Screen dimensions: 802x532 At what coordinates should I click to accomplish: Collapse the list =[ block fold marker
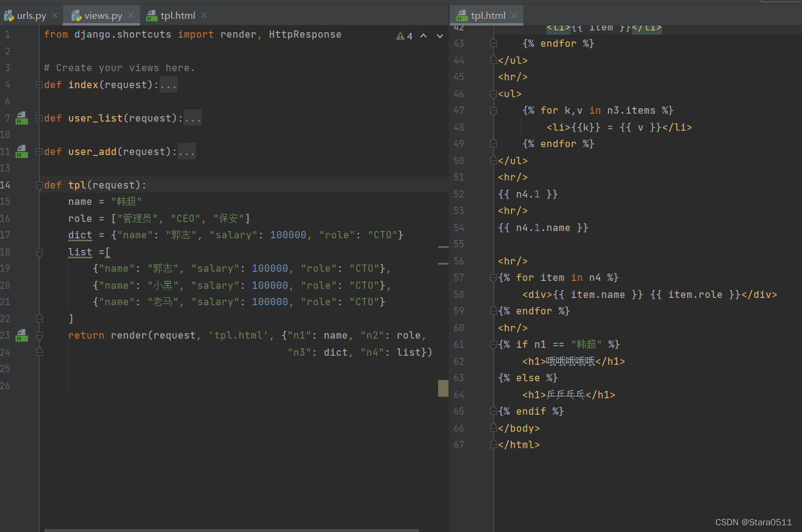[39, 252]
